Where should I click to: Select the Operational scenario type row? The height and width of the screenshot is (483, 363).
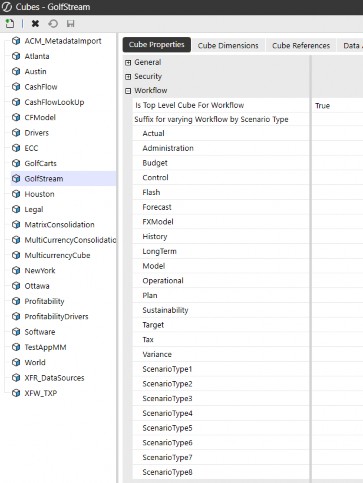pos(221,281)
